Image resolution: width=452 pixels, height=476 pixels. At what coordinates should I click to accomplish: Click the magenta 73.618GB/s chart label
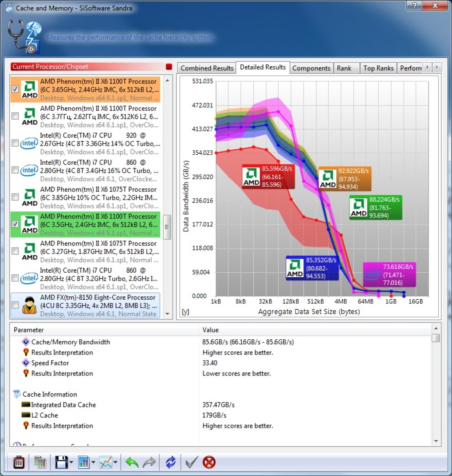pos(389,275)
